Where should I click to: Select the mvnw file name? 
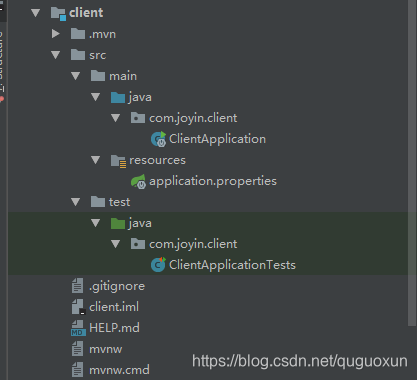(106, 350)
